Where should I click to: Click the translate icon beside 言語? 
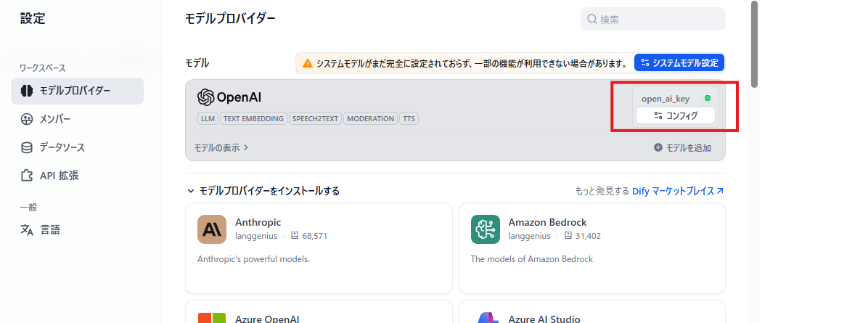27,230
